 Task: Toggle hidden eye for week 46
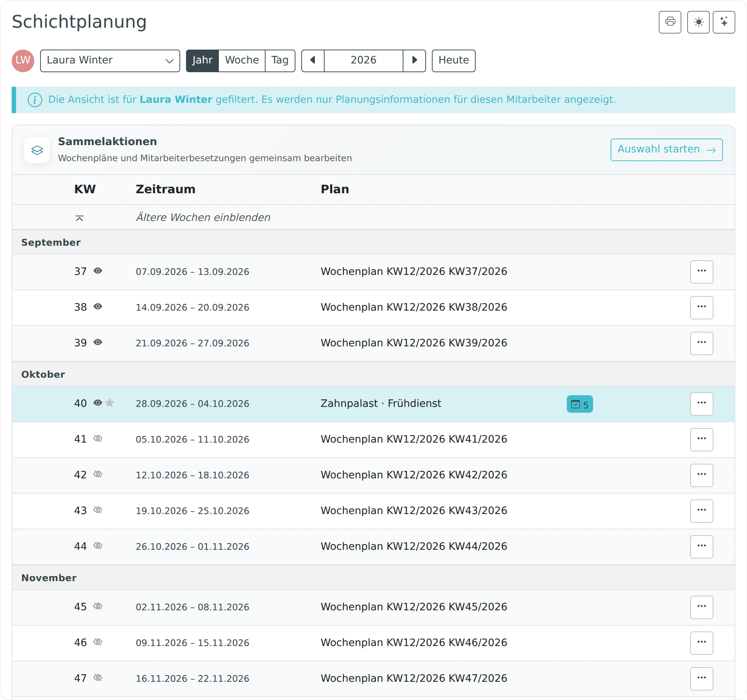pos(98,642)
